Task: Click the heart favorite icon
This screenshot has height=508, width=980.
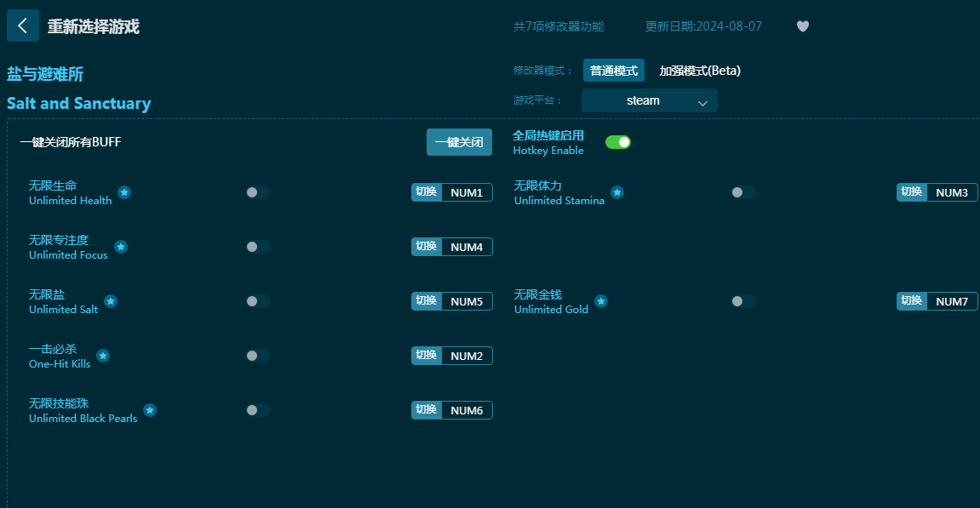Action: coord(802,26)
